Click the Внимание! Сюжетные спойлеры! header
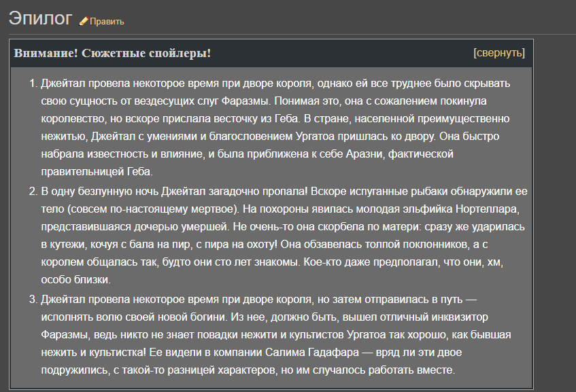This screenshot has height=392, width=576. click(112, 53)
